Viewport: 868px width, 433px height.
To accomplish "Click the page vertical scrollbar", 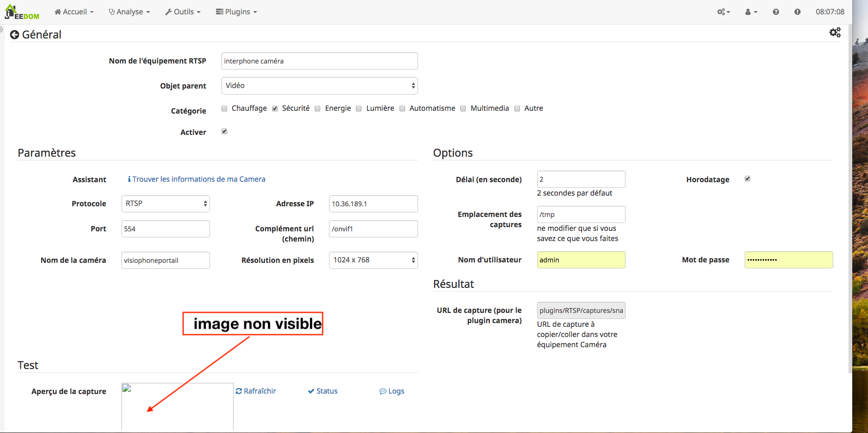I will click(x=849, y=199).
